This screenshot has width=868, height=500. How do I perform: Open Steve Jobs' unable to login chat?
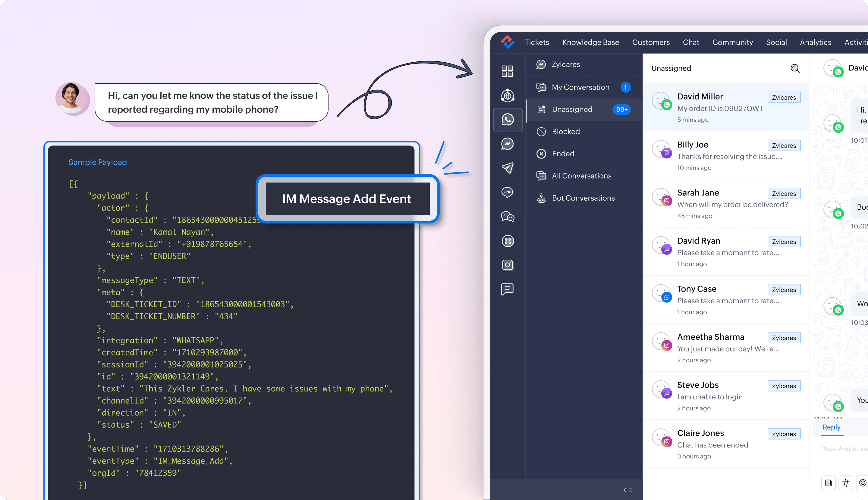click(x=709, y=396)
